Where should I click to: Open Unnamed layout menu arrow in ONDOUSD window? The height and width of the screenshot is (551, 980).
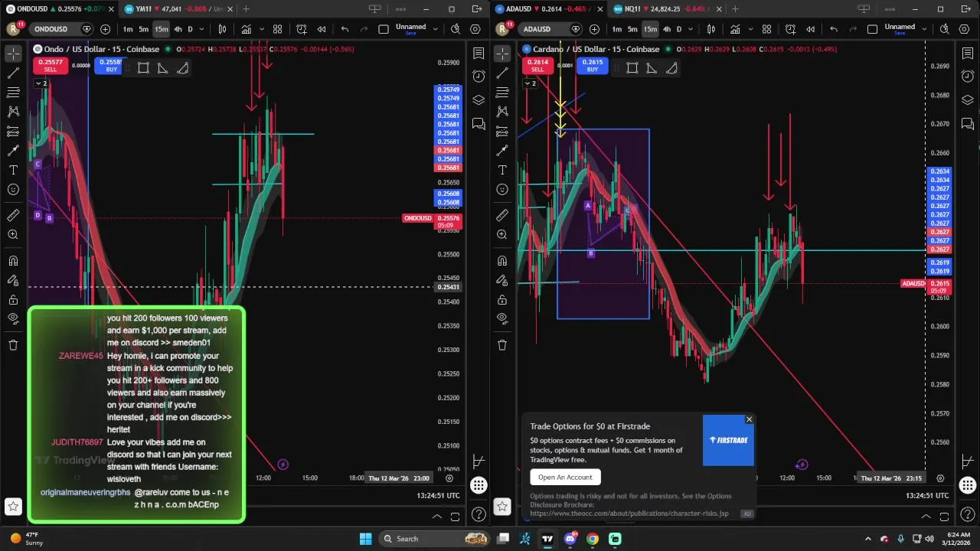tap(435, 29)
